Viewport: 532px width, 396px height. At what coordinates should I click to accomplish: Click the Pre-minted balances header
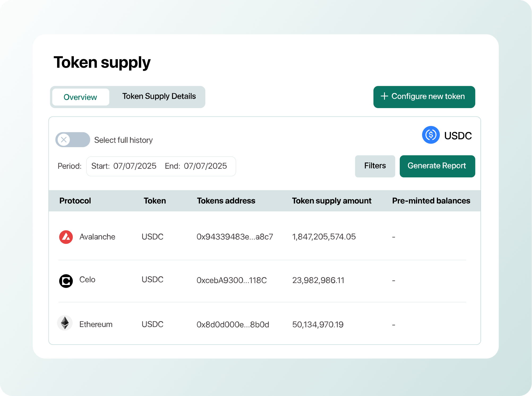(x=431, y=201)
